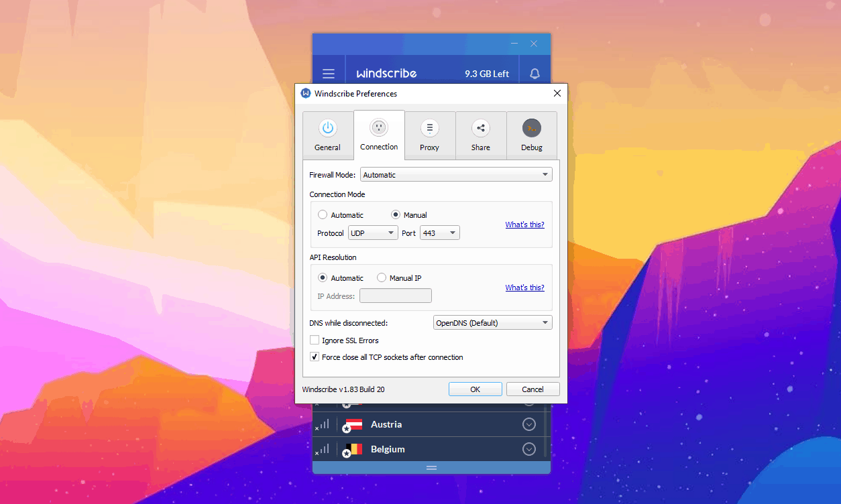
Task: Confirm preferences with OK button
Action: pos(475,389)
